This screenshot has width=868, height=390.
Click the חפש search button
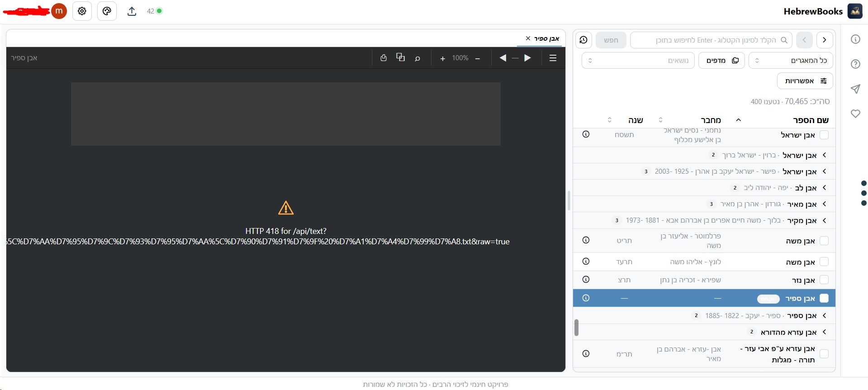pos(611,40)
